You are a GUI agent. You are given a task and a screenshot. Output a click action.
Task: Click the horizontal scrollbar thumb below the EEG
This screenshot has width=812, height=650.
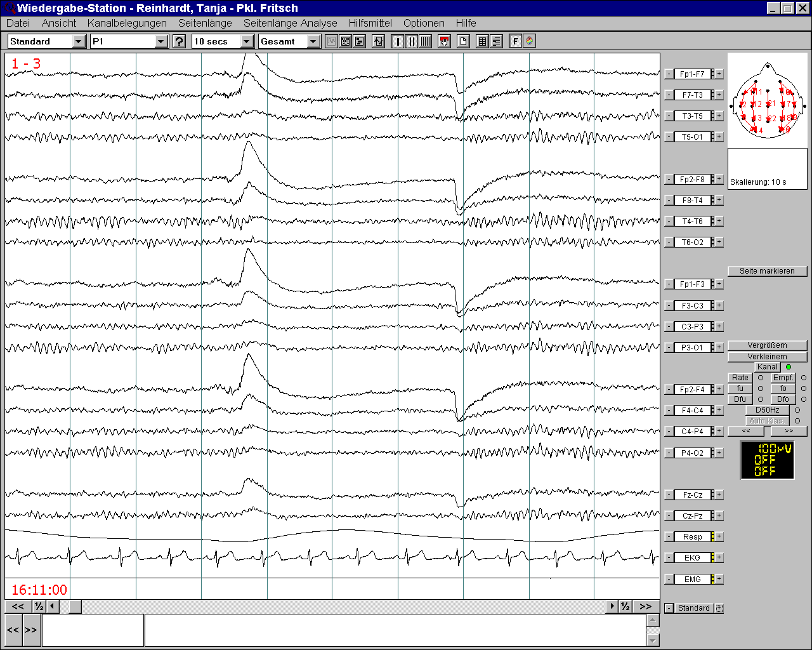click(x=75, y=606)
